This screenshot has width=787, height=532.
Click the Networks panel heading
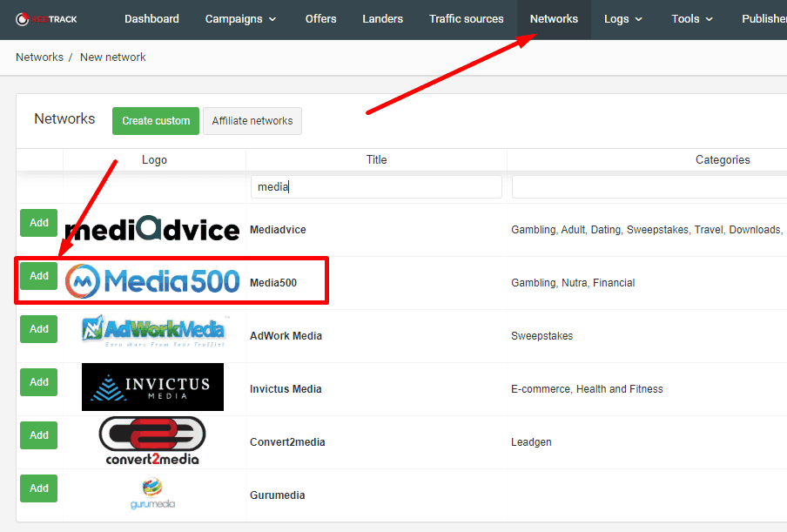64,119
